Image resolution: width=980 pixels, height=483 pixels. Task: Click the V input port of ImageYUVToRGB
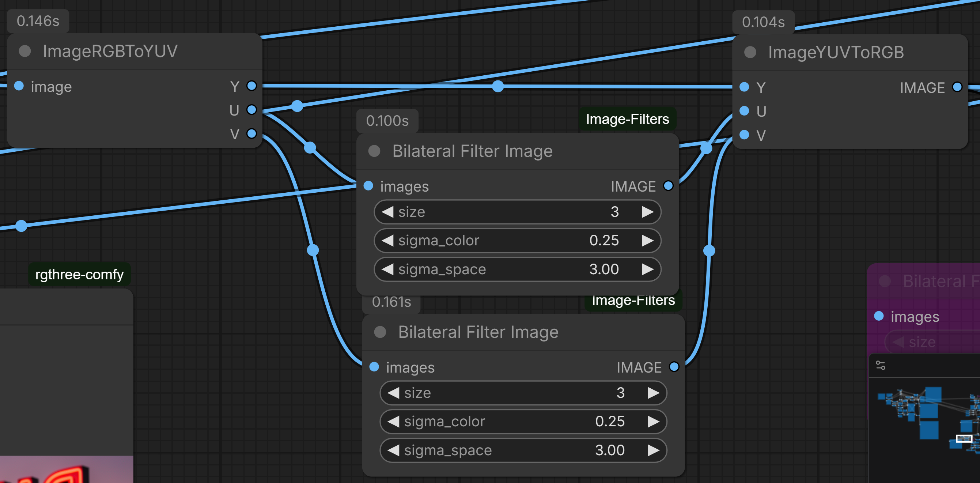pos(744,135)
